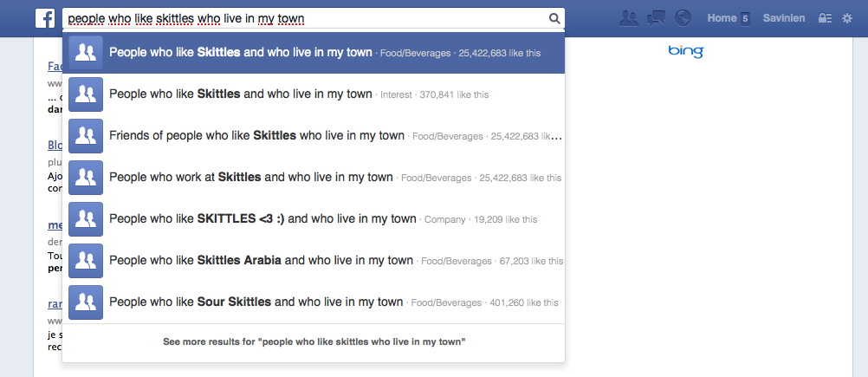Image resolution: width=868 pixels, height=377 pixels.
Task: Click group icon beside Skittles Arabia suggestion
Action: click(x=86, y=261)
